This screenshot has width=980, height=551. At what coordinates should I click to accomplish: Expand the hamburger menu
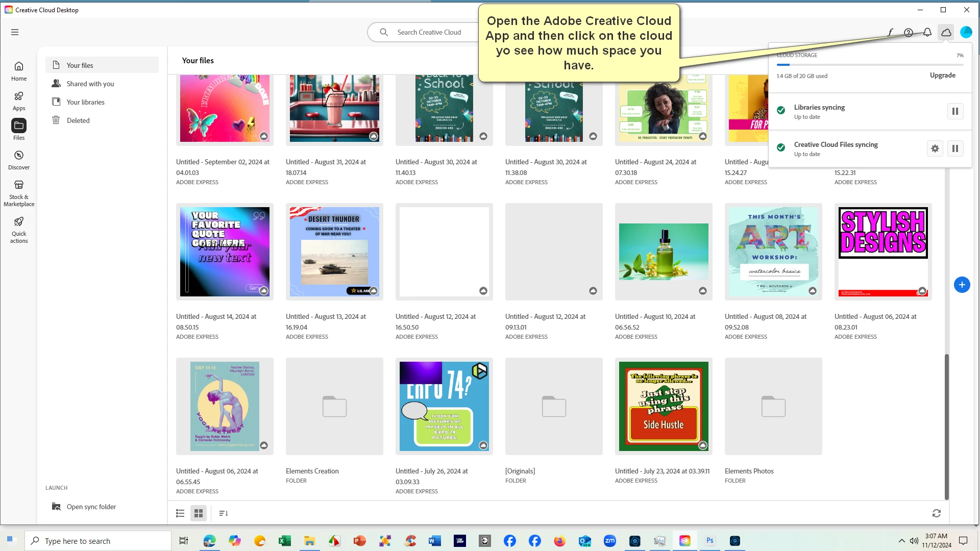click(x=15, y=32)
